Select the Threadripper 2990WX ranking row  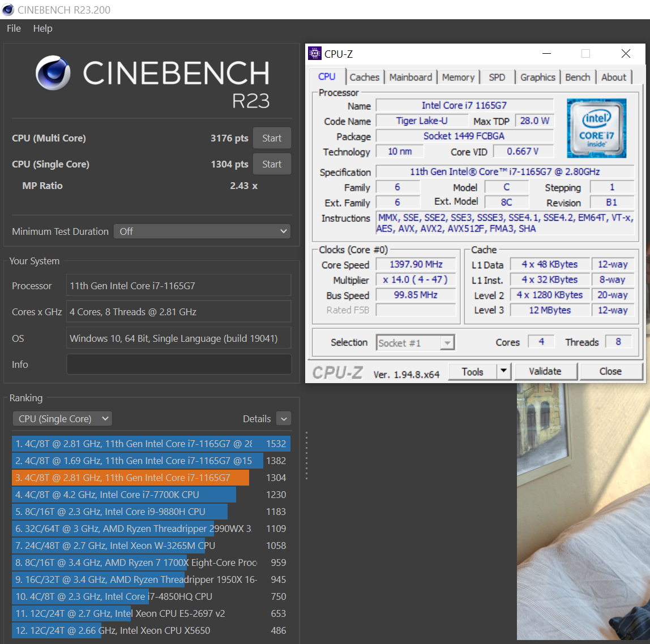point(151,529)
